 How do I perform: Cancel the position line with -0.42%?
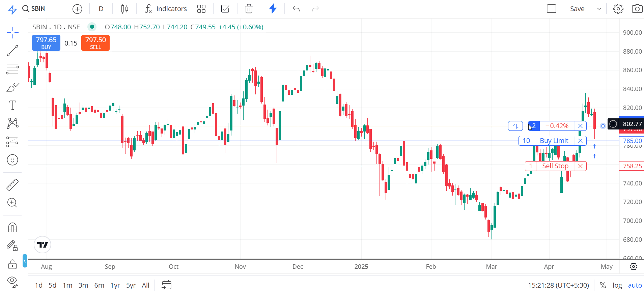tap(580, 126)
